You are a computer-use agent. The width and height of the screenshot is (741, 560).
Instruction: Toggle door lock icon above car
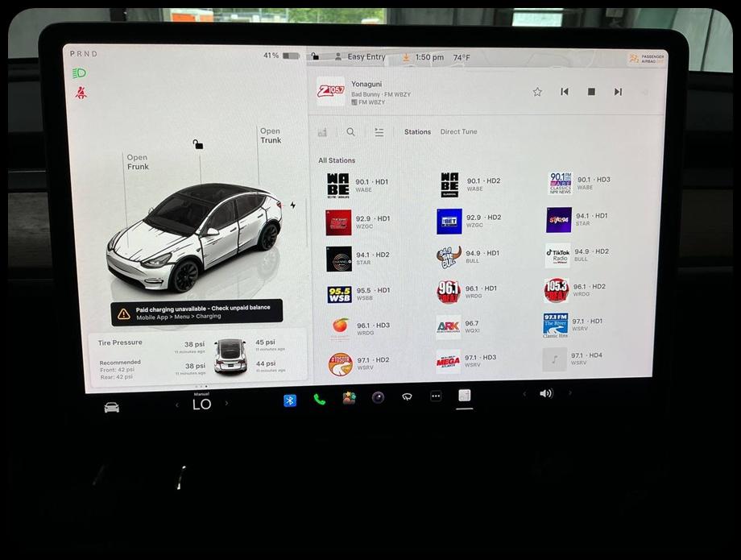pyautogui.click(x=197, y=144)
